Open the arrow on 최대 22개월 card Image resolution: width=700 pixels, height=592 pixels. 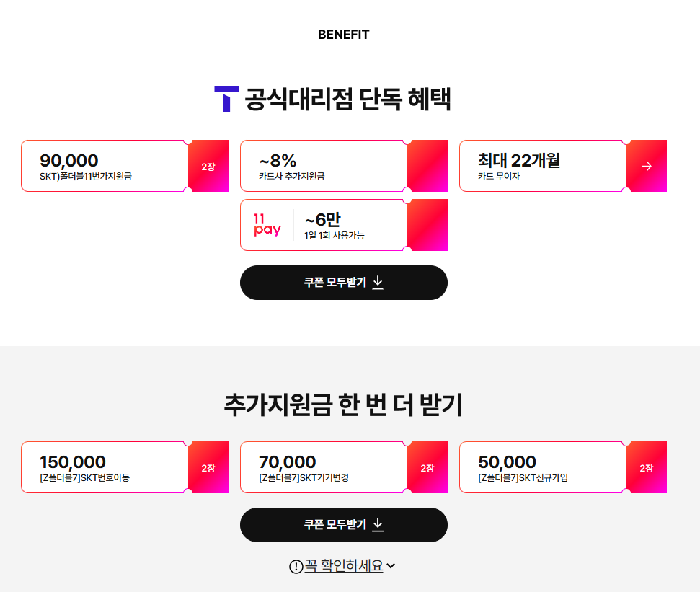point(647,166)
